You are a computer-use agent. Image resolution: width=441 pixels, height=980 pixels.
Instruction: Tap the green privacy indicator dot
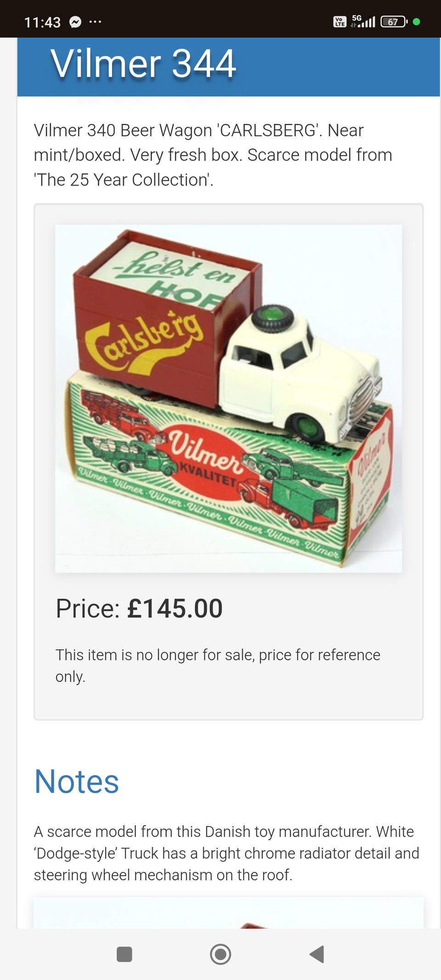point(417,22)
